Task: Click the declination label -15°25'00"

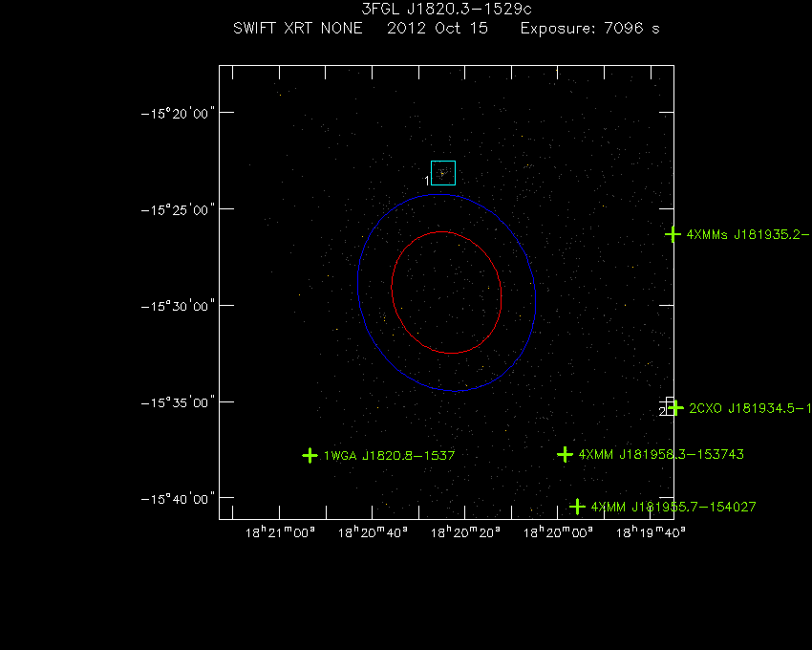Action: coord(178,210)
